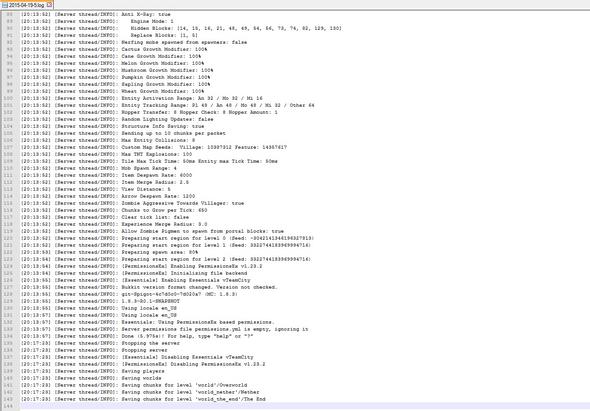Click the 'Enabling Essentials vTeamCity' line
The width and height of the screenshot is (590, 411).
[x=135, y=280]
